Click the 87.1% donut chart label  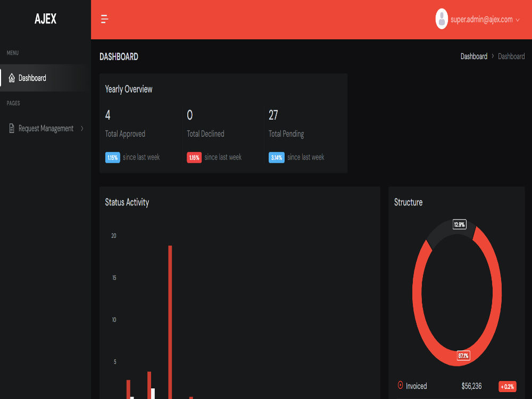(x=463, y=355)
